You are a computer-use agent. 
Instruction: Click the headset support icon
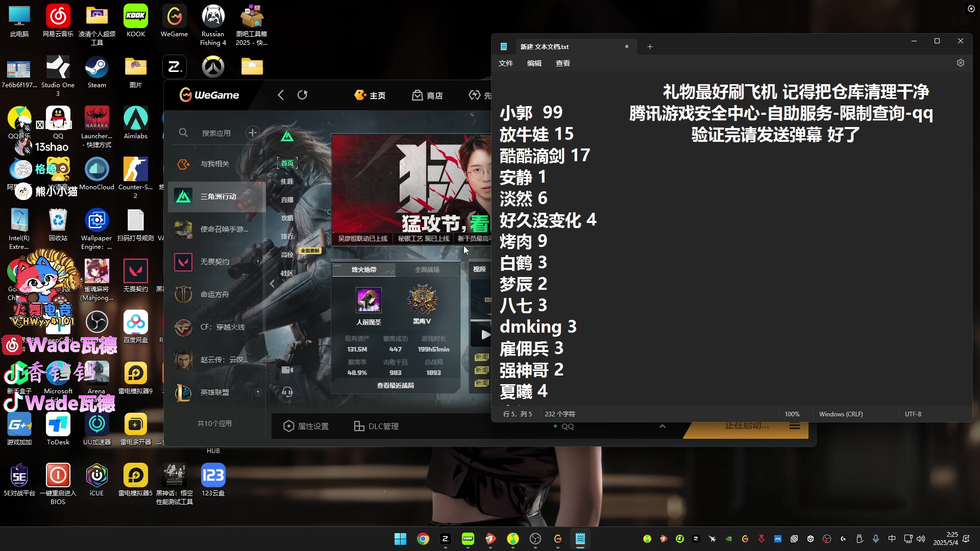[x=287, y=392]
